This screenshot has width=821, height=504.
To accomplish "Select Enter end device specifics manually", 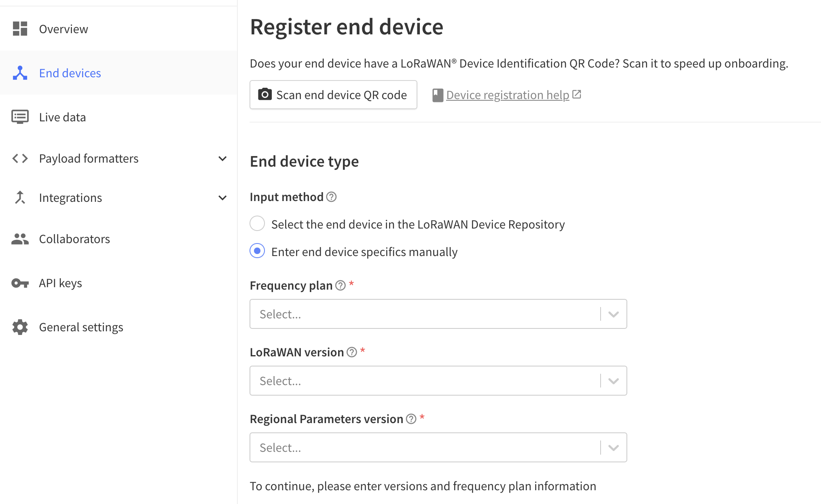I will click(257, 251).
